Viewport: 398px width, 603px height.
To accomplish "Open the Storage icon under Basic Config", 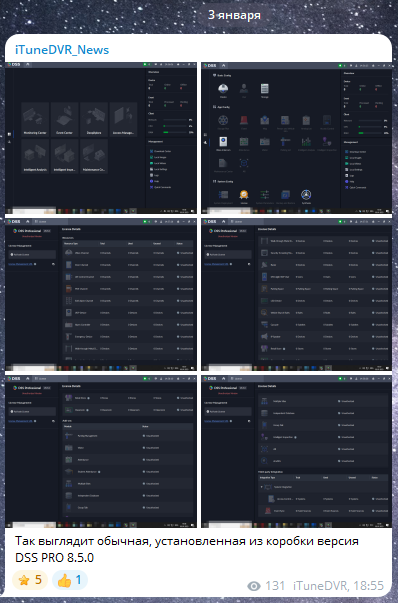I will click(265, 91).
